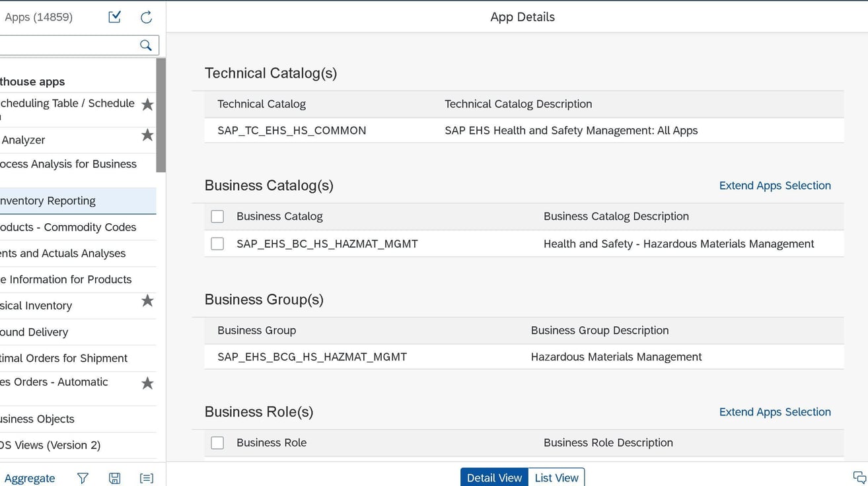This screenshot has height=486, width=868.
Task: Click inside the apps search field
Action: [x=66, y=45]
